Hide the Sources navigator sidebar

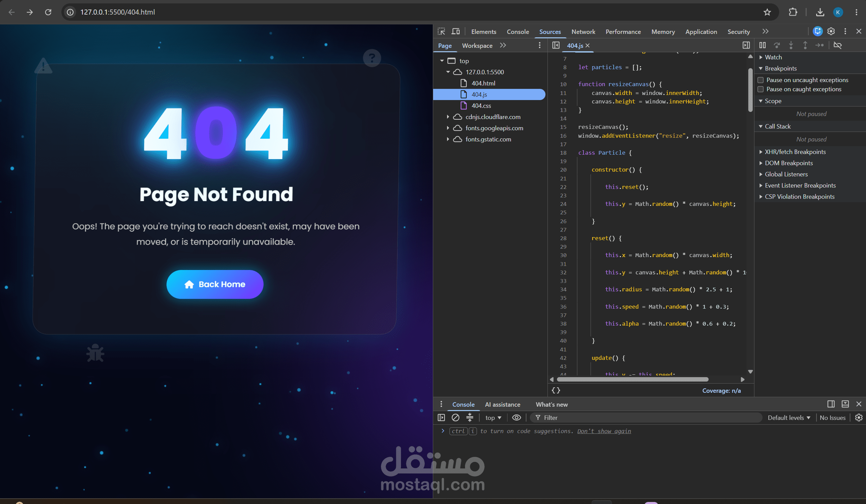click(556, 45)
